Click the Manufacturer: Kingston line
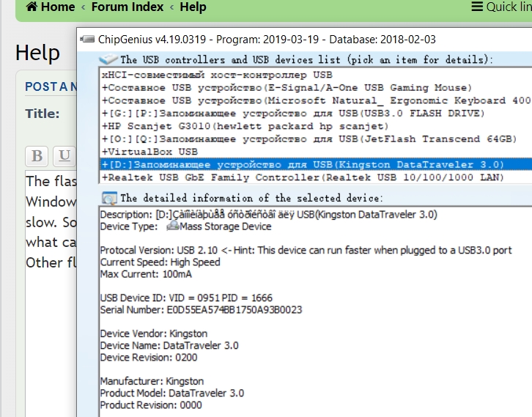This screenshot has height=417, width=532. click(x=152, y=381)
